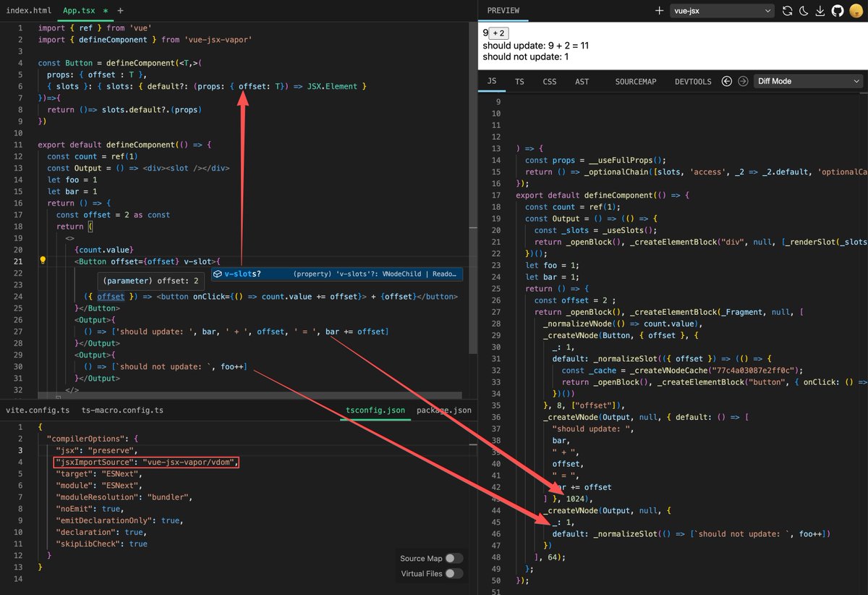This screenshot has width=868, height=595.
Task: Open the GitHub repository icon
Action: pos(838,11)
